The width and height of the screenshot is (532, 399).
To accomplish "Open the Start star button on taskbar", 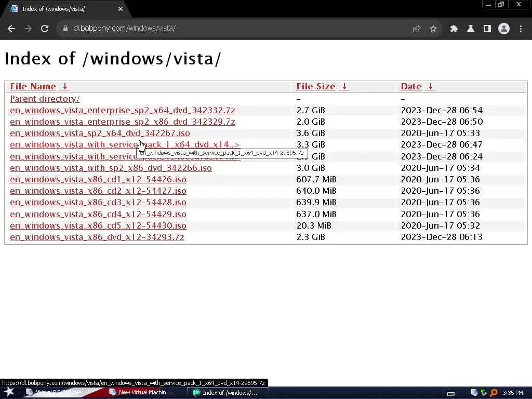I will (9, 392).
